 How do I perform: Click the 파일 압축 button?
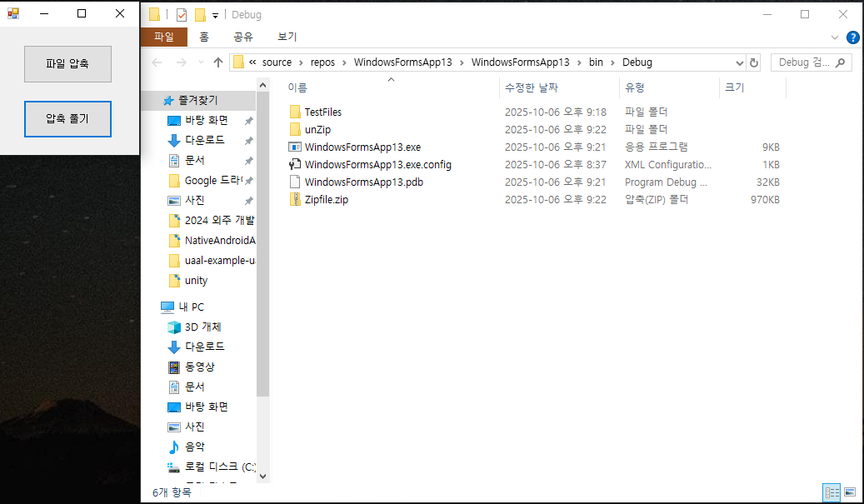[67, 64]
